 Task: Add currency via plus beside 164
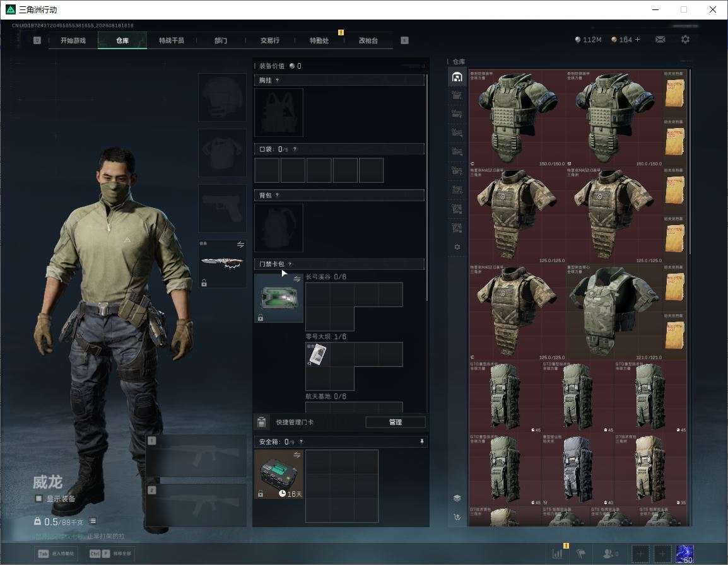637,40
